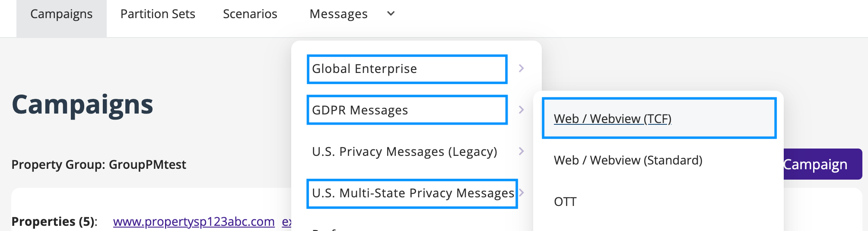The image size is (868, 231).
Task: Click the Property Group: GroupPMtest label
Action: point(99,165)
